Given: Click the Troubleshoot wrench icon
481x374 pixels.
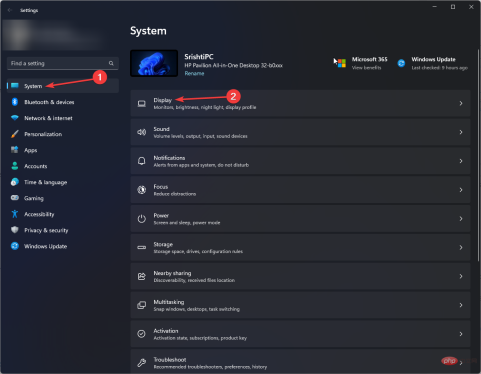Looking at the screenshot, I should (x=142, y=363).
